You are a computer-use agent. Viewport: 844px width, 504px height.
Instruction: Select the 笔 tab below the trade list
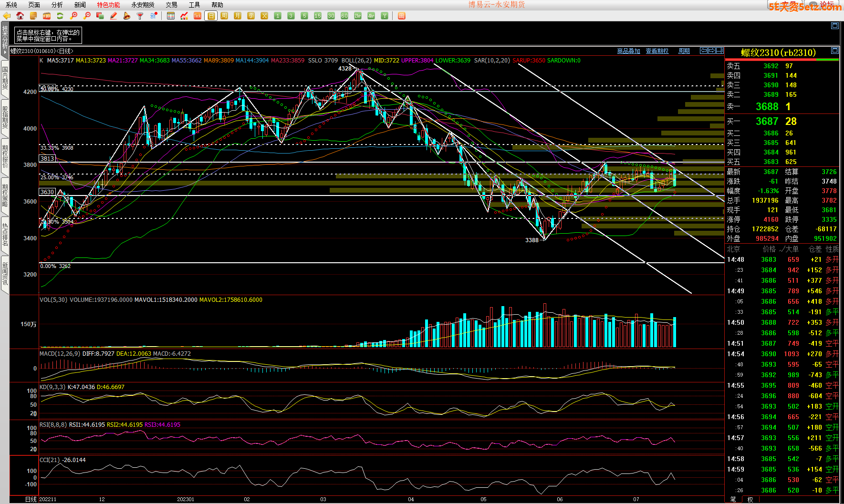tap(733, 499)
